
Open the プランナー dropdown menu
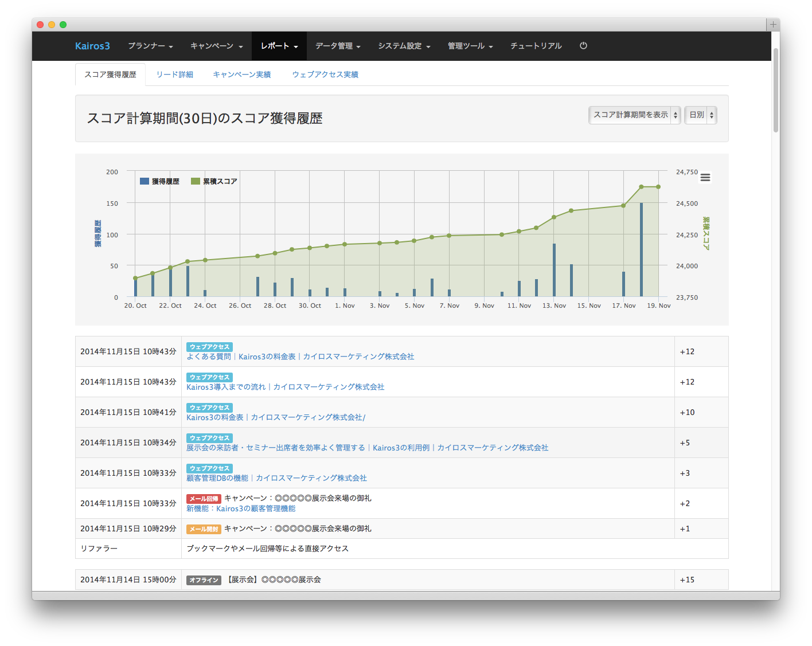coord(150,46)
